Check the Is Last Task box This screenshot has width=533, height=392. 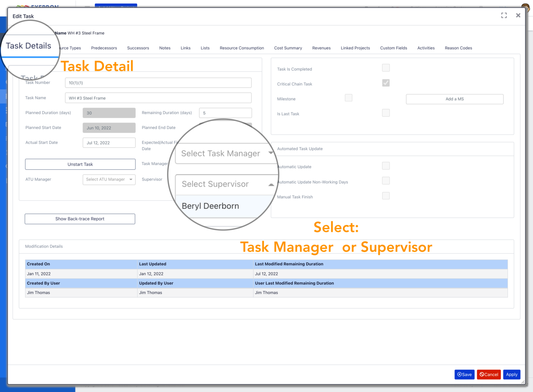click(386, 113)
